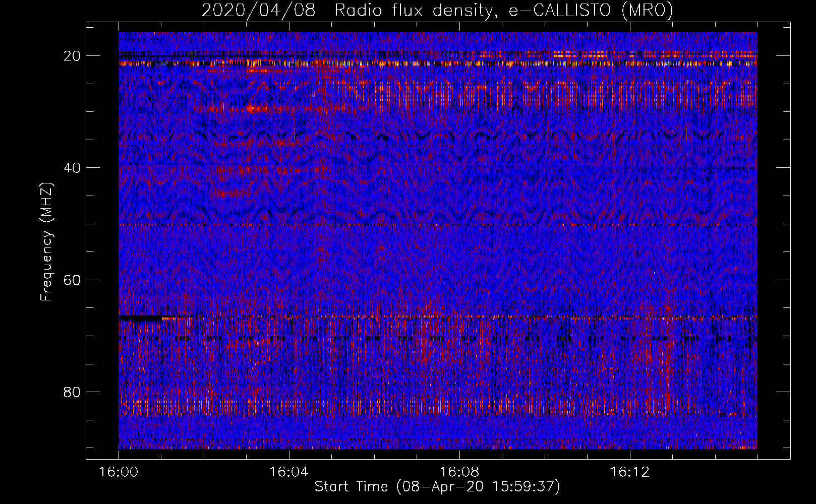Click the 16:08 time tick label
This screenshot has height=504, width=816.
[459, 472]
